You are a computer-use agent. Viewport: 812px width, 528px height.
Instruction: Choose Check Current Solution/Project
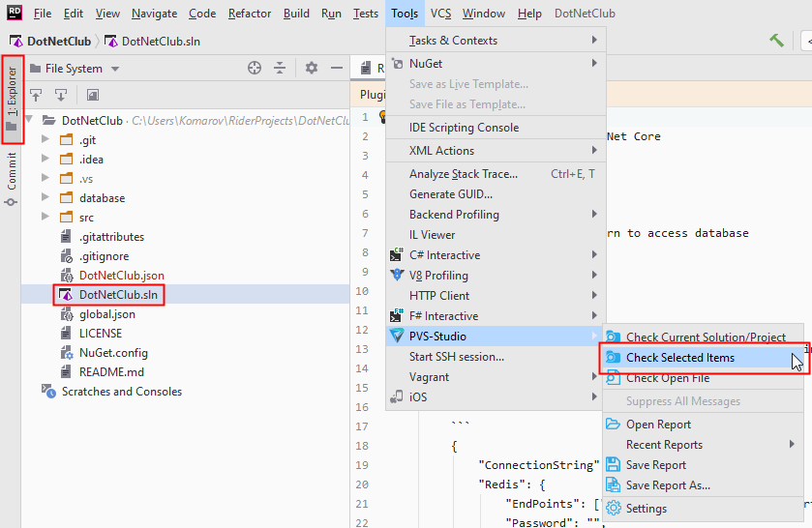pos(705,337)
